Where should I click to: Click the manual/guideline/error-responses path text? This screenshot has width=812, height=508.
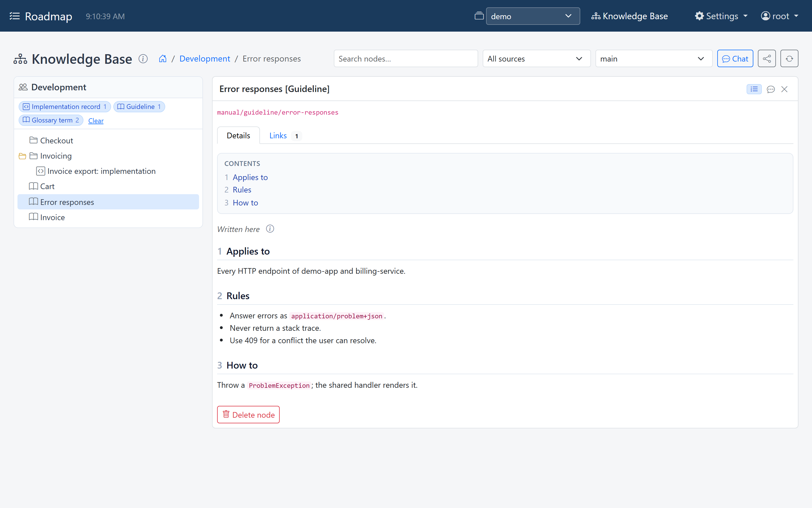point(278,113)
